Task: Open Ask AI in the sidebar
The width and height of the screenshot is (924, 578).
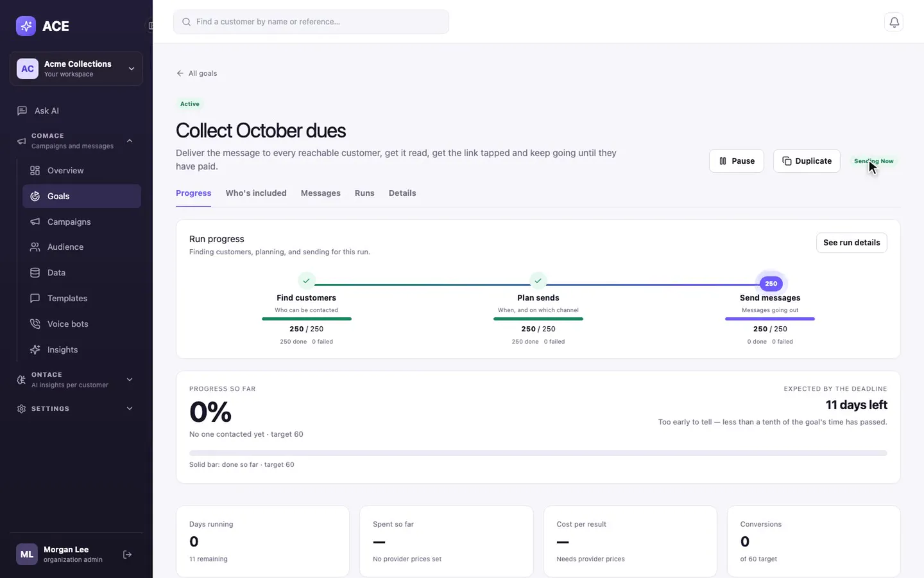Action: point(76,110)
